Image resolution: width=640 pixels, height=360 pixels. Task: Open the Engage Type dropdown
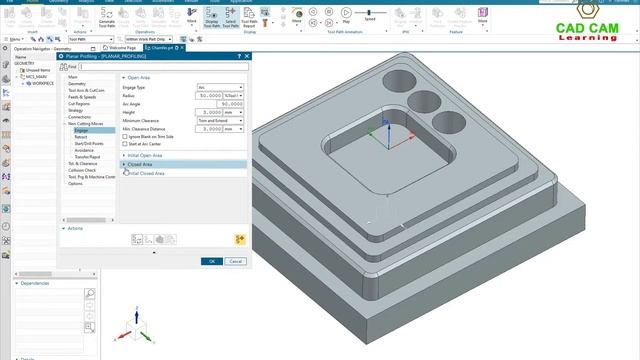click(x=220, y=87)
